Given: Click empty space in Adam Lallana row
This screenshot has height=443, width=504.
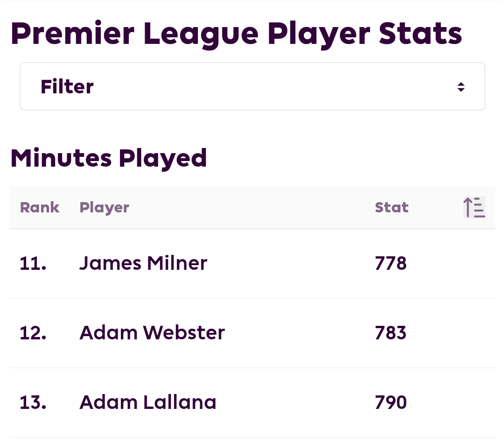Looking at the screenshot, I should tap(289, 402).
